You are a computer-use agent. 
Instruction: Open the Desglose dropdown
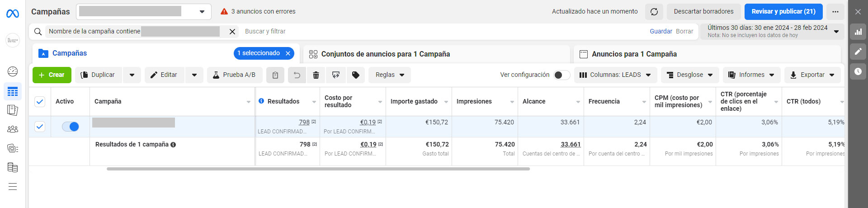(690, 75)
